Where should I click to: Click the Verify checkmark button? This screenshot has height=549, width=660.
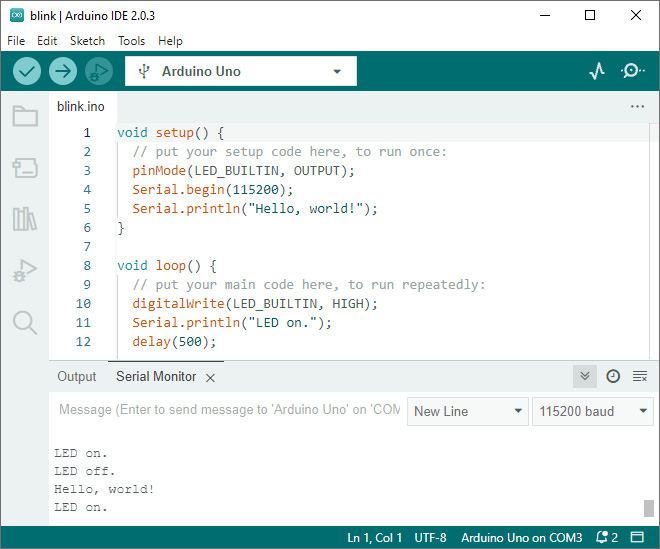click(27, 71)
